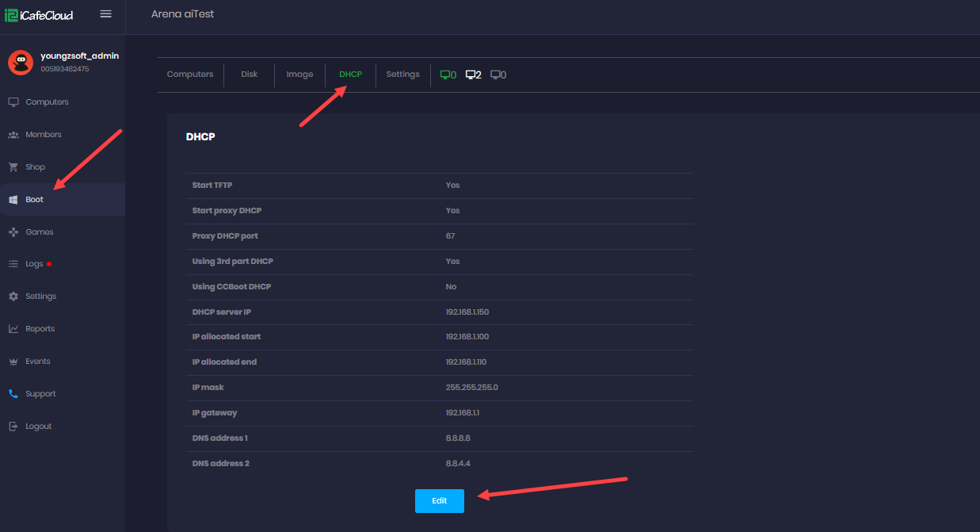
Task: Click the gray offline computers counter
Action: coord(498,74)
